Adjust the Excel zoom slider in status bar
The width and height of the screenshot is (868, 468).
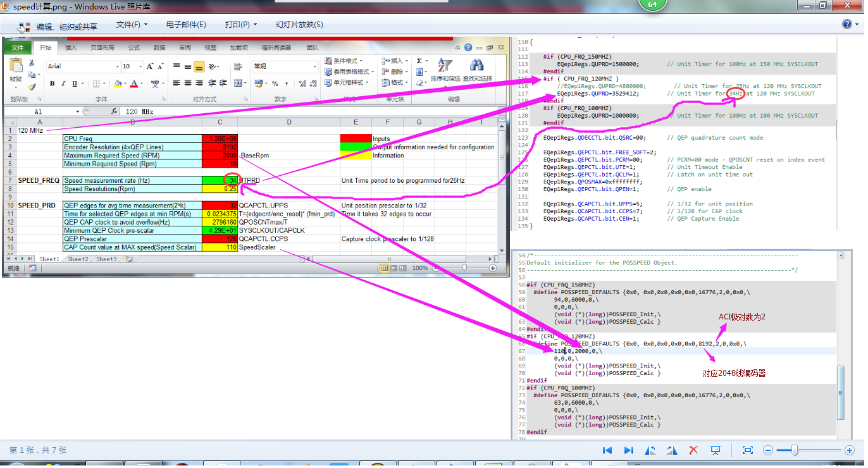(x=465, y=268)
